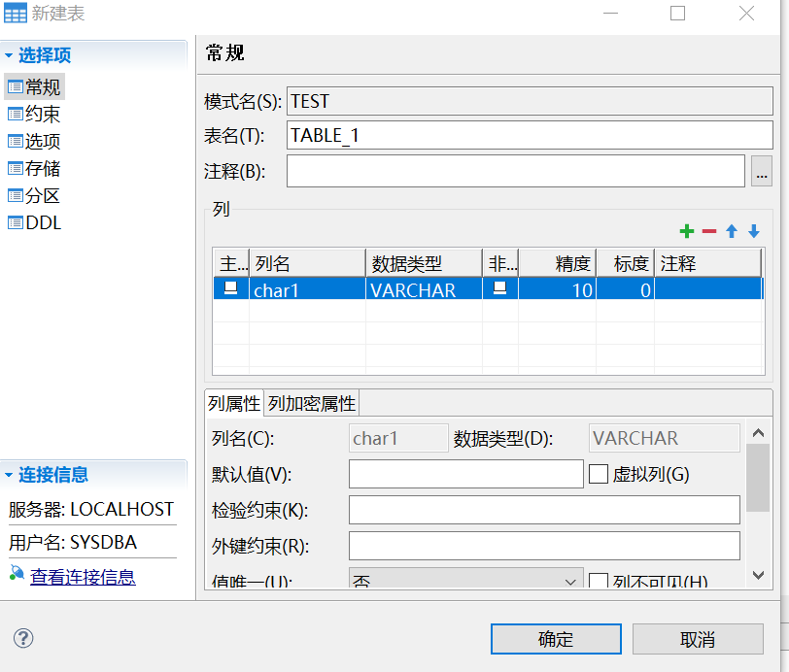Viewport: 789px width, 672px height.
Task: Open the 查看连接信息 link
Action: pos(83,577)
